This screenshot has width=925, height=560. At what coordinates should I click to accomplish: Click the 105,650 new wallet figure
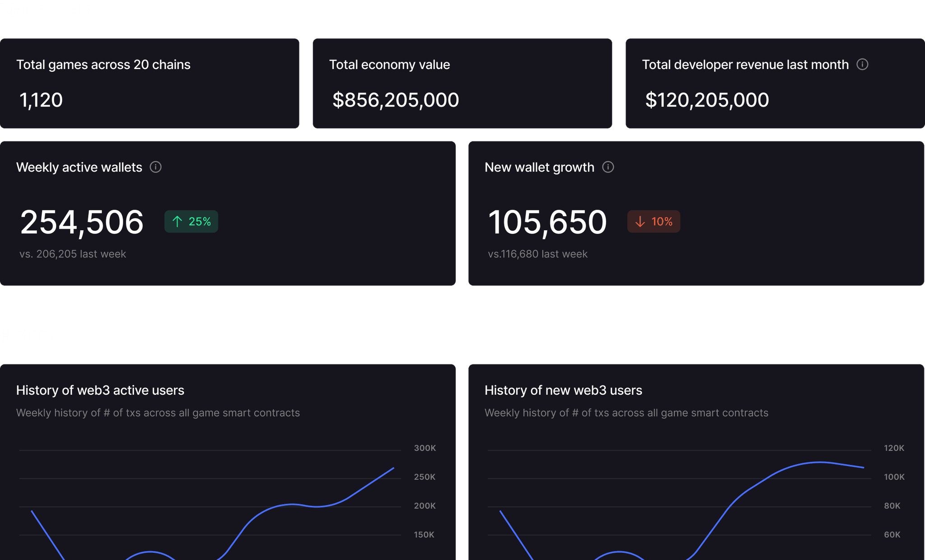click(547, 222)
